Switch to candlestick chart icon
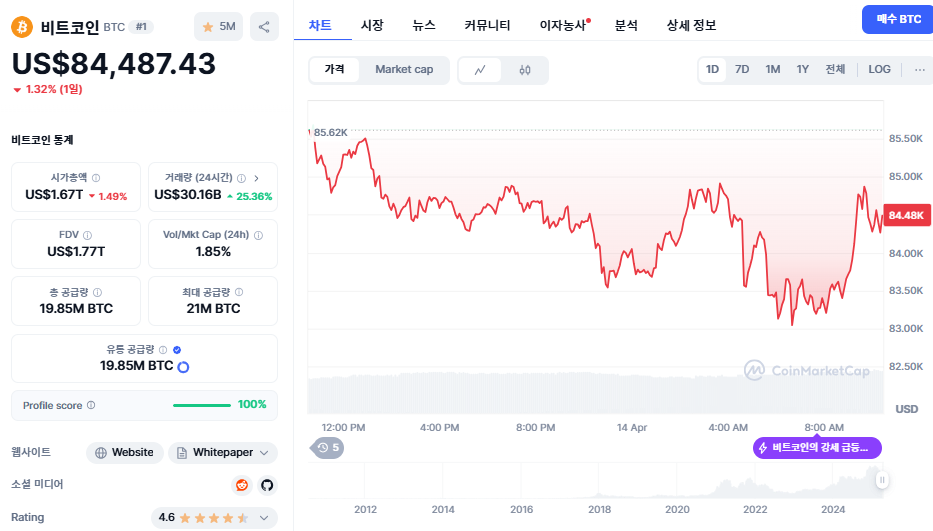Viewport: 933px width, 531px height. click(x=525, y=70)
